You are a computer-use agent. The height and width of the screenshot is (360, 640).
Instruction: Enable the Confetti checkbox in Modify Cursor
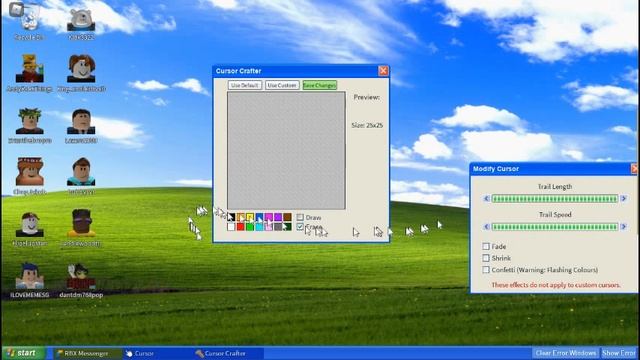click(486, 270)
